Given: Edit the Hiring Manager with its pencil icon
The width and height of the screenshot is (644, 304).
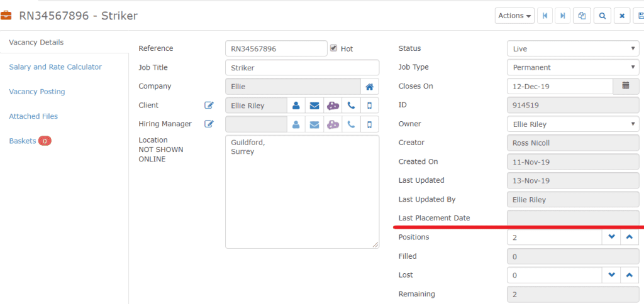Looking at the screenshot, I should [x=209, y=124].
